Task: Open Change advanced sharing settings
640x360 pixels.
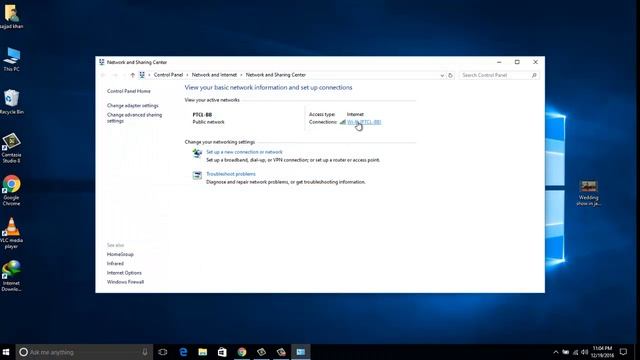Action: (134, 118)
